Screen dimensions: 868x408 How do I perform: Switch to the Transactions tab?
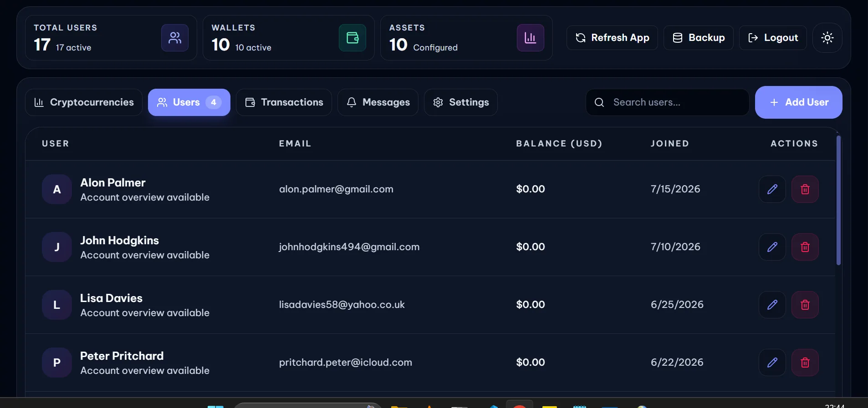284,102
